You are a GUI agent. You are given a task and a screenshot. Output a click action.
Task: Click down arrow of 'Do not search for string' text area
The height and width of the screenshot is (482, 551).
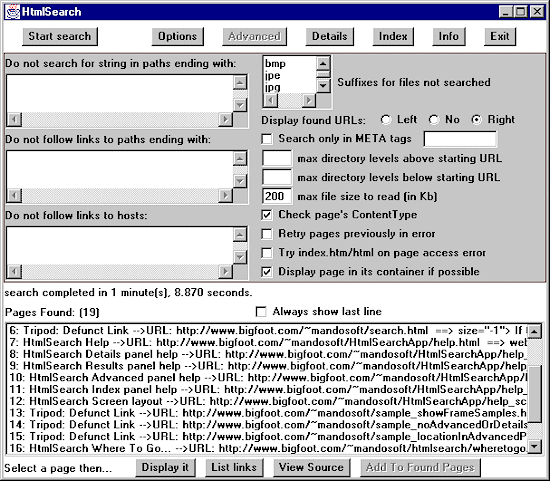(x=240, y=105)
